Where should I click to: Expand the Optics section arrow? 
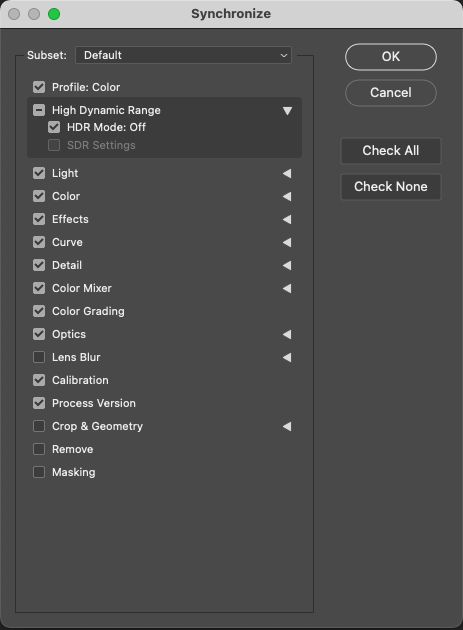[287, 335]
